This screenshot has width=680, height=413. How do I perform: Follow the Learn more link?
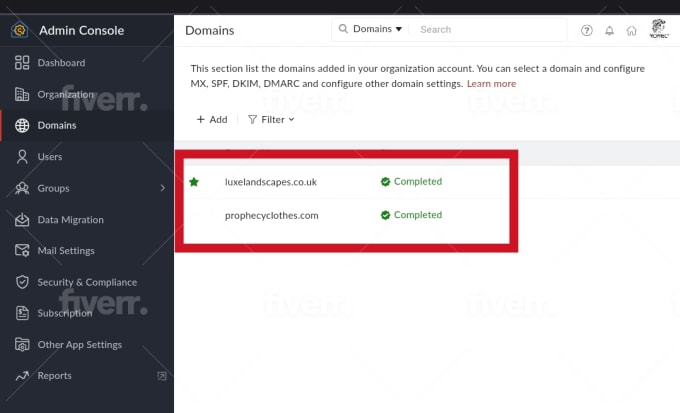[x=491, y=84]
